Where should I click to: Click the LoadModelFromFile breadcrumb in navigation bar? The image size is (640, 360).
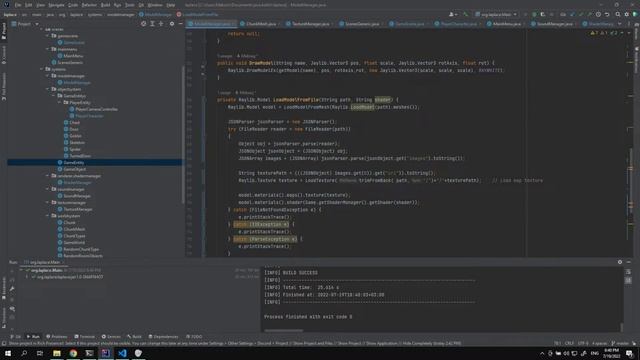pos(198,14)
